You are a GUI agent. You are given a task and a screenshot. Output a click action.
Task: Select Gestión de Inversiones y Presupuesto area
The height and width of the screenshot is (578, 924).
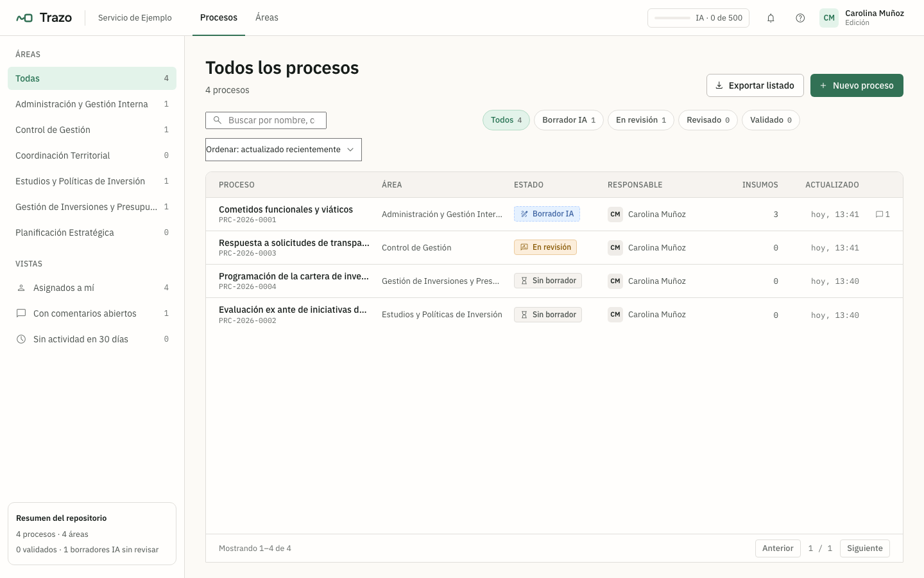92,207
